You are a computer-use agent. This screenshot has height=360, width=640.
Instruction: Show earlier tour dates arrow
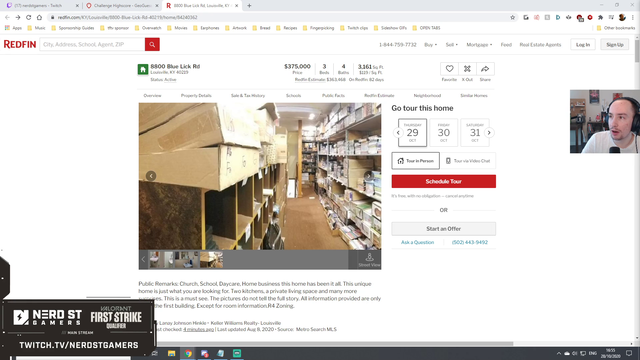(x=398, y=133)
